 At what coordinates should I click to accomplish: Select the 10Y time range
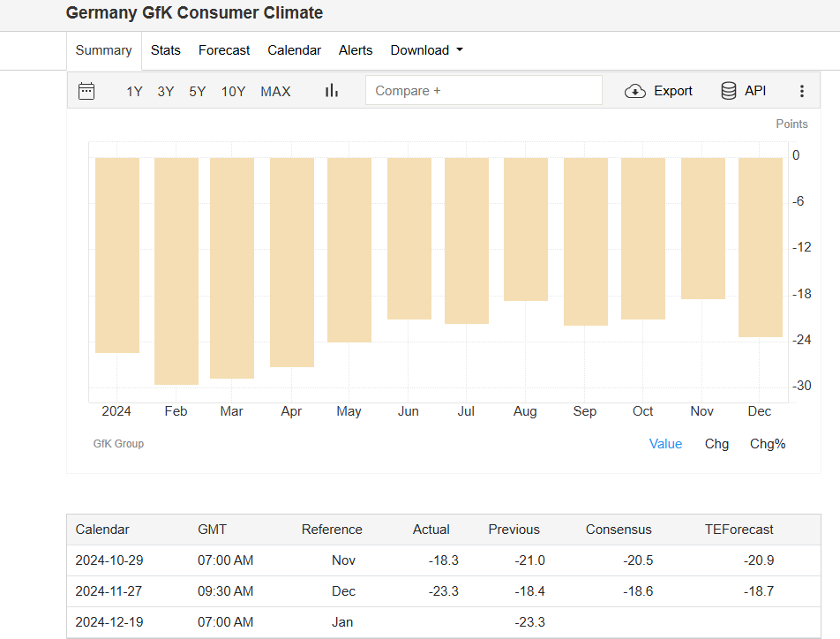[233, 91]
